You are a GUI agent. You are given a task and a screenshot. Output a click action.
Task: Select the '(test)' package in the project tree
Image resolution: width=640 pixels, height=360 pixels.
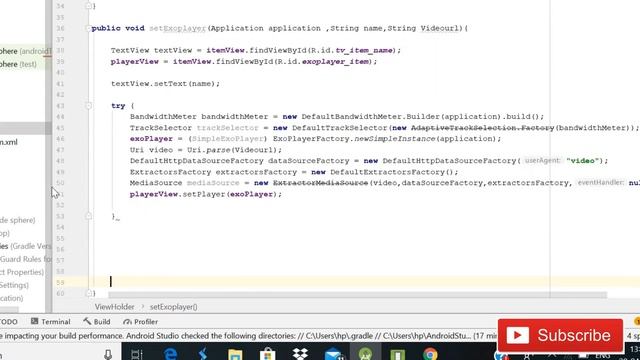(x=18, y=64)
